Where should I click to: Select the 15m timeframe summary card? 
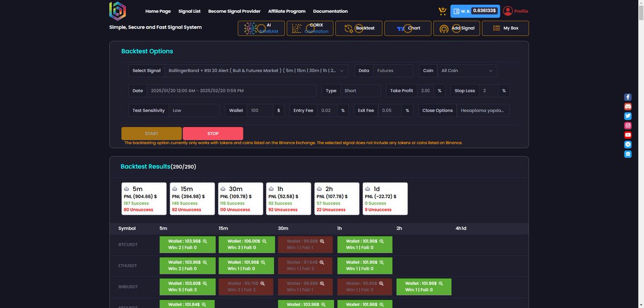pos(192,199)
